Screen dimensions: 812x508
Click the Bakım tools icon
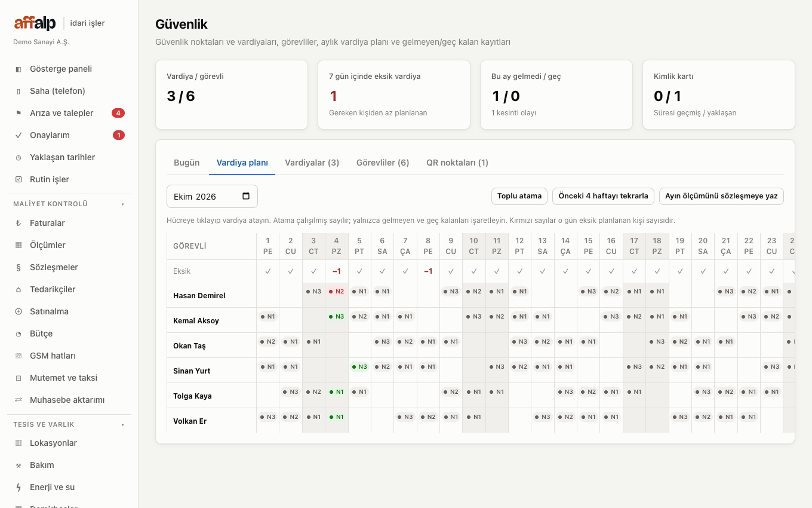pyautogui.click(x=19, y=465)
